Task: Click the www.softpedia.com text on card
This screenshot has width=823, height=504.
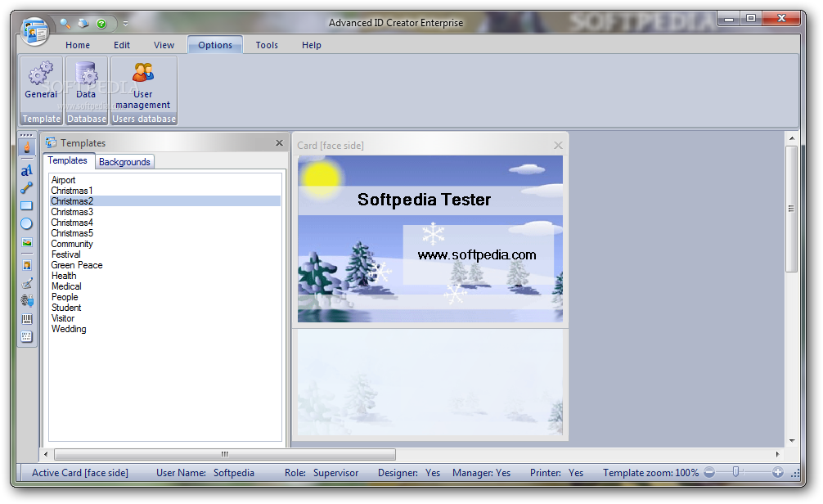Action: coord(477,255)
